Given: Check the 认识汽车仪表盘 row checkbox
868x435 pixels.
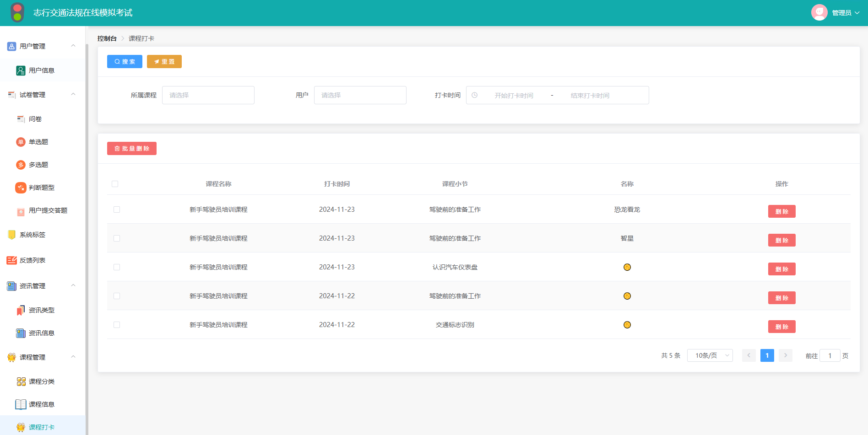Looking at the screenshot, I should (117, 267).
